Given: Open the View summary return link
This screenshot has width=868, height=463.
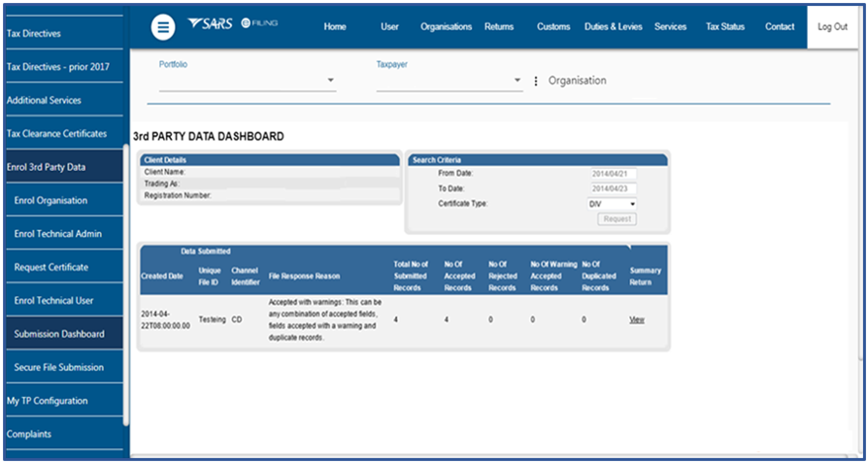Looking at the screenshot, I should pos(637,319).
